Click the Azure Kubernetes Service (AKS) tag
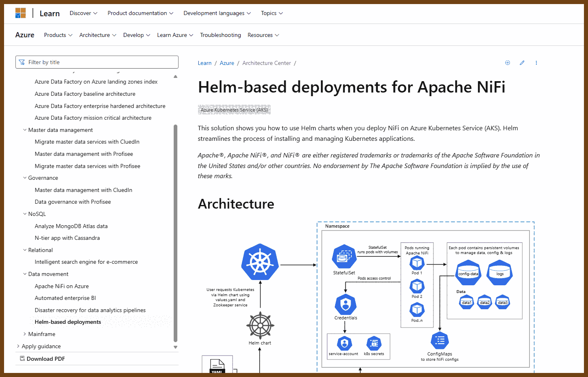 point(234,110)
